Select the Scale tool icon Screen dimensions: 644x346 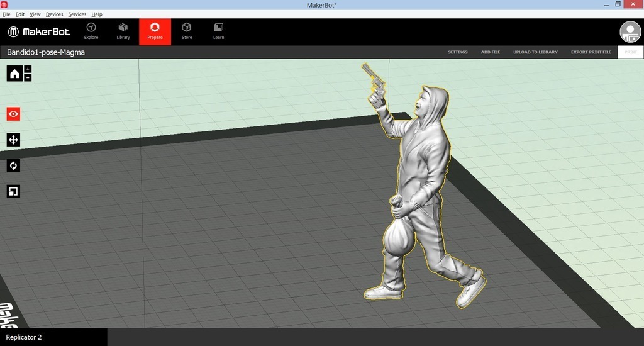[x=13, y=191]
